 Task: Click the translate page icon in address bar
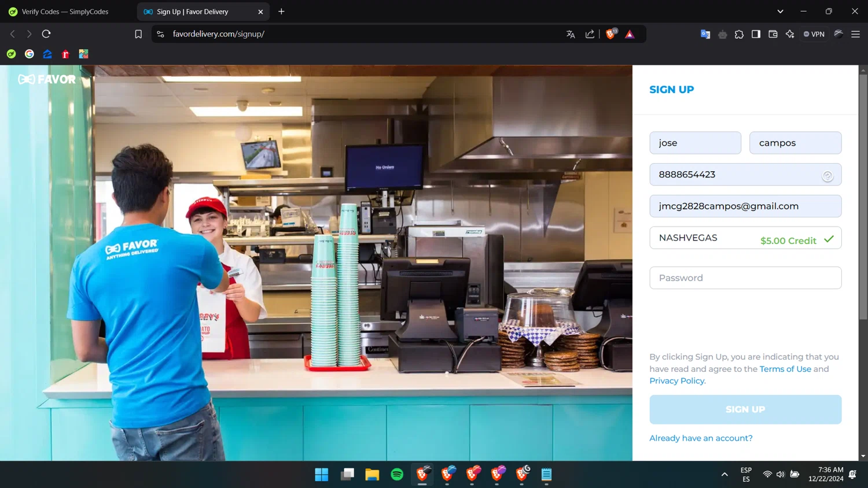[571, 34]
